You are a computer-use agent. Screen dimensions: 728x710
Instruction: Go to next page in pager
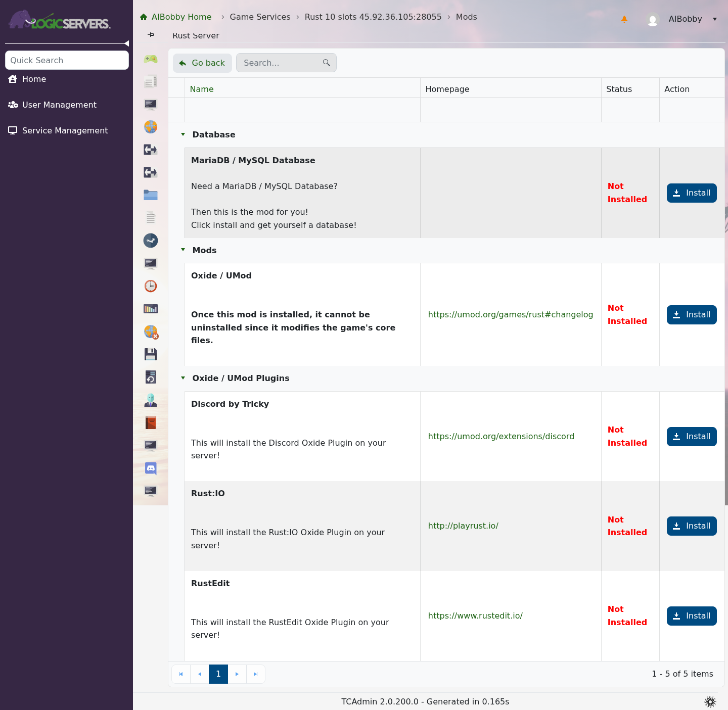[x=237, y=674]
